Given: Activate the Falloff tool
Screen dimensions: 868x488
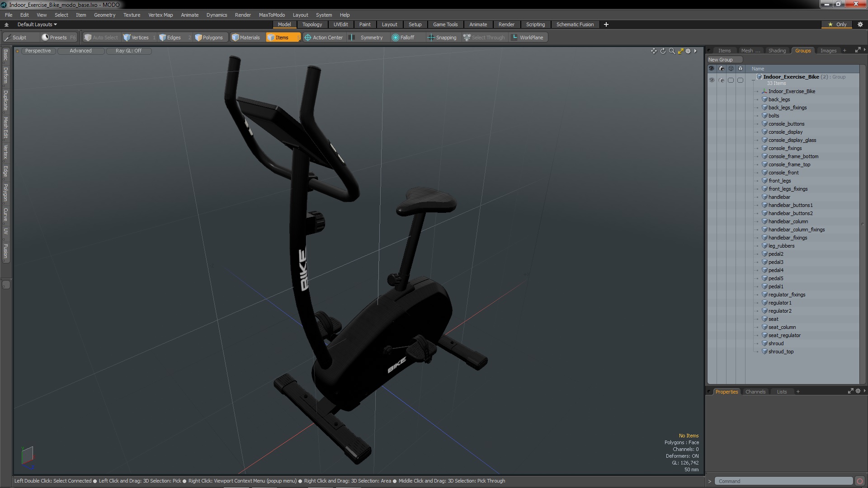Looking at the screenshot, I should 403,38.
